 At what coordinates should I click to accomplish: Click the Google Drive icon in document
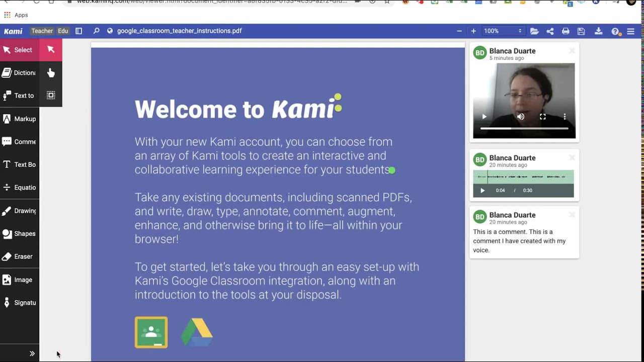point(197,332)
